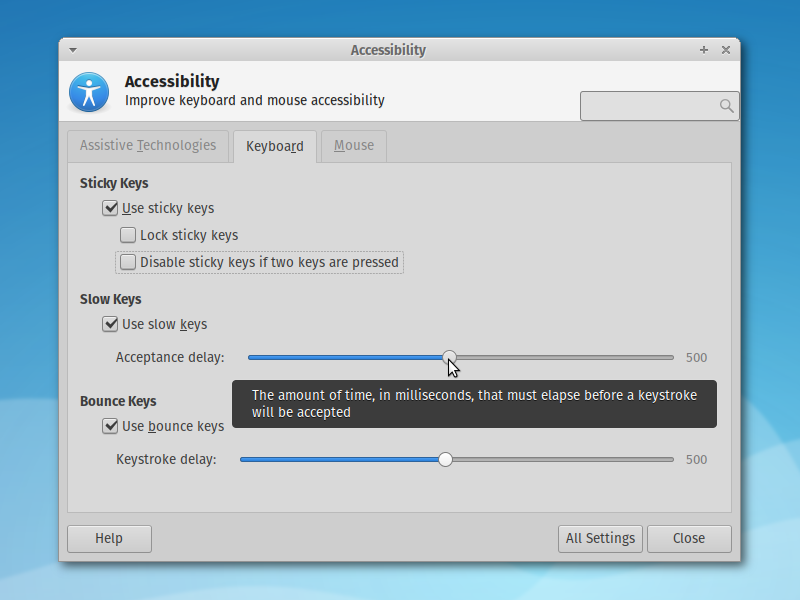Viewport: 800px width, 600px height.
Task: Open the window menu triangle in the titlebar
Action: 72,49
